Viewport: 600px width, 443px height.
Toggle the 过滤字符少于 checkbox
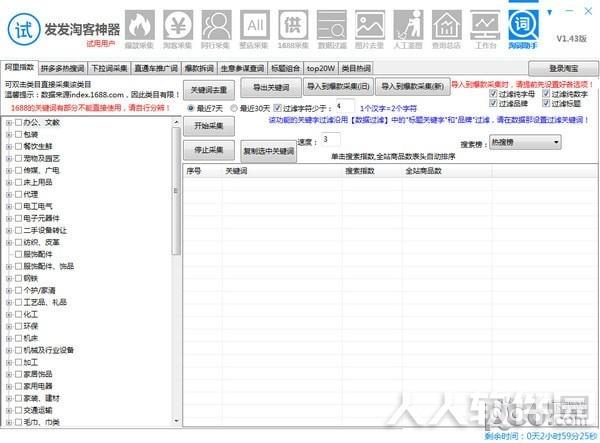click(278, 108)
